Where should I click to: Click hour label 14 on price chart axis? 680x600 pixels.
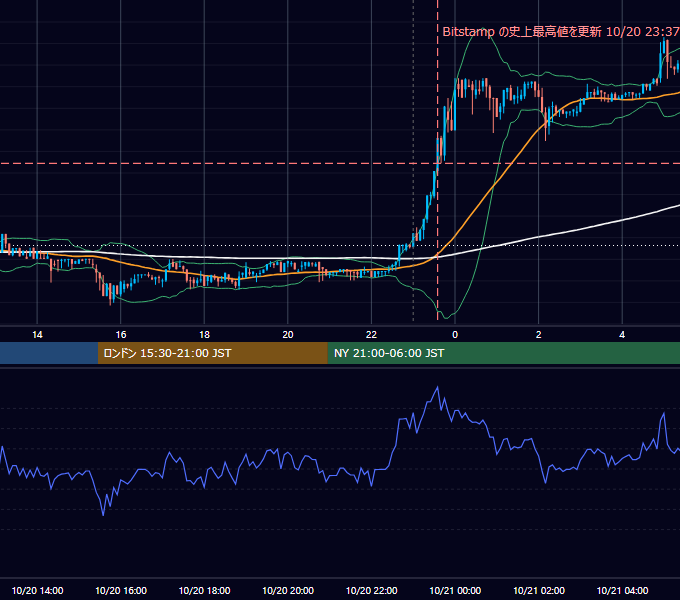(37, 335)
